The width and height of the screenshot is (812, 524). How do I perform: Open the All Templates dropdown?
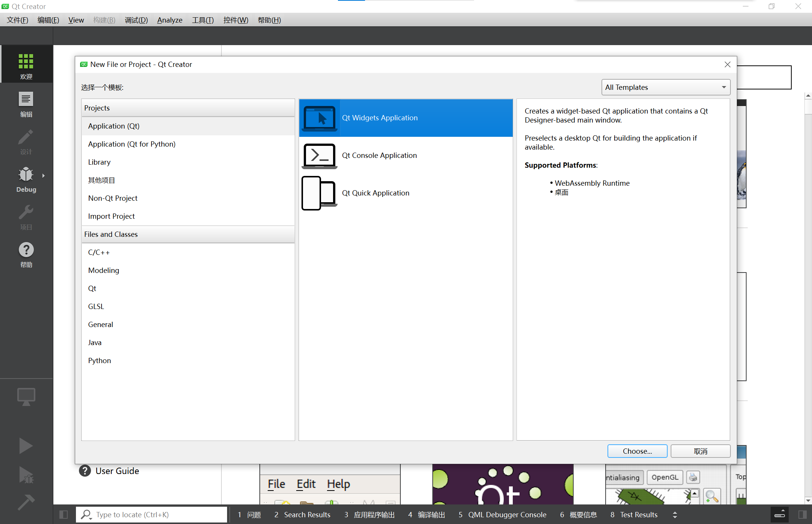click(666, 87)
